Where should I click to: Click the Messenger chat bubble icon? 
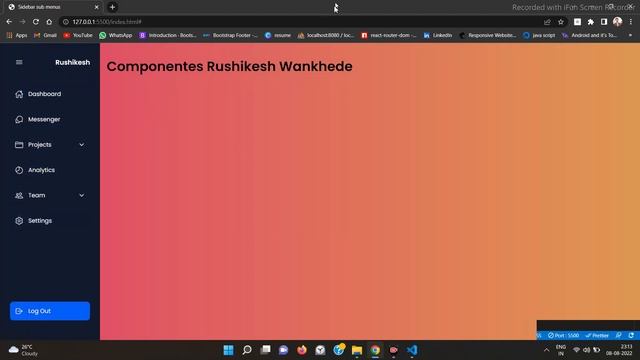coord(19,119)
